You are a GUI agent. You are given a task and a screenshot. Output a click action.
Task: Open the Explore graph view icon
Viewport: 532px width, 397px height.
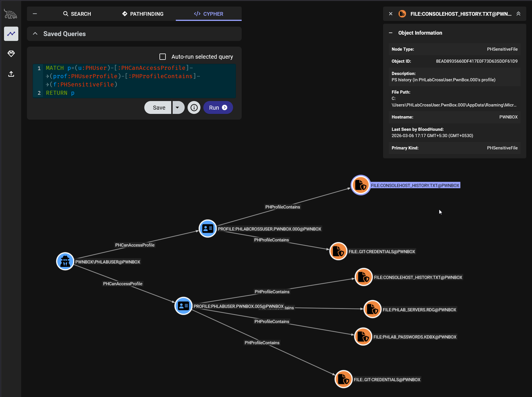tap(11, 34)
